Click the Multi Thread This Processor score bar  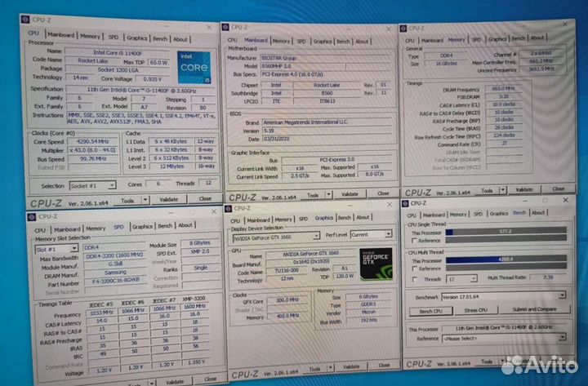pos(506,259)
